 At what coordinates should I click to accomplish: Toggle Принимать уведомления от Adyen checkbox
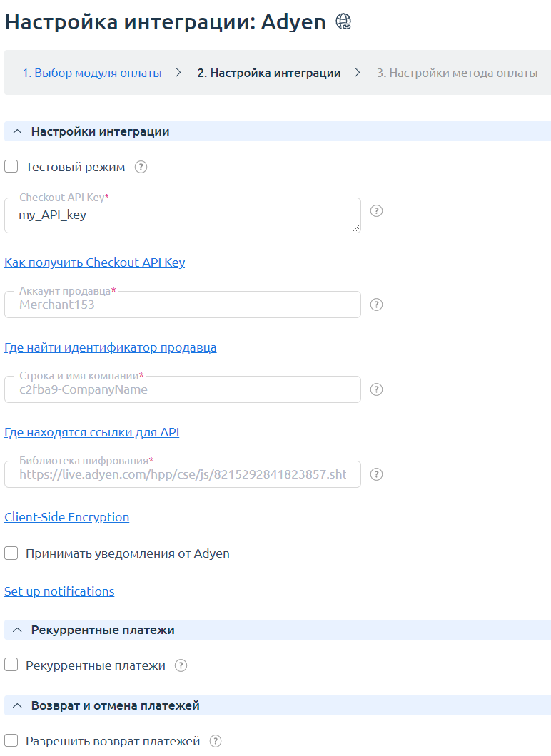(x=11, y=553)
